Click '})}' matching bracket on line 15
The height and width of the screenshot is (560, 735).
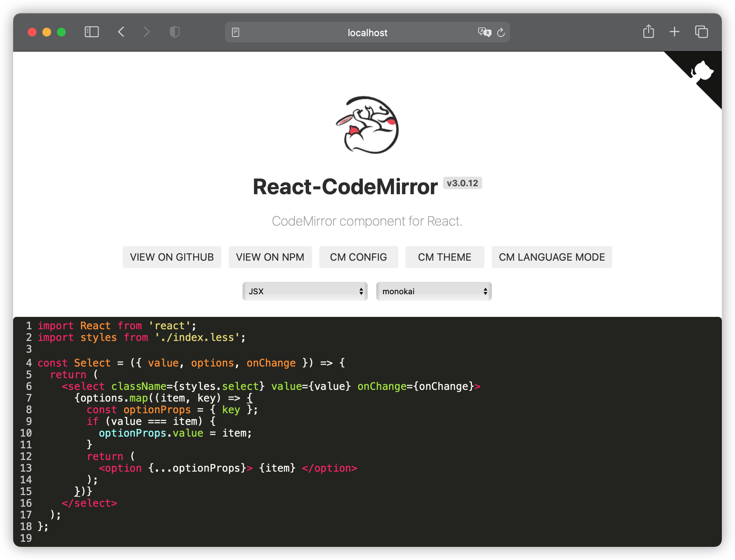pyautogui.click(x=83, y=491)
